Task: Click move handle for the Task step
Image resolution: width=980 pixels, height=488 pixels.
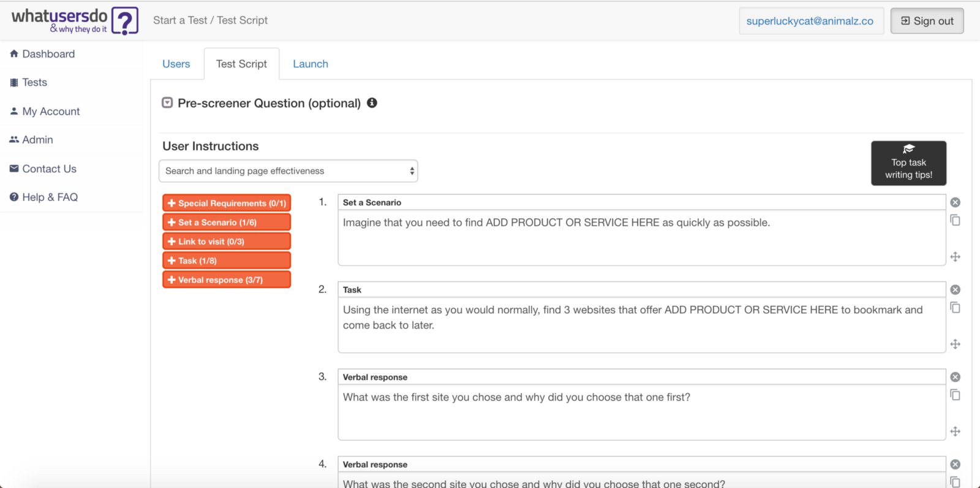Action: point(955,344)
